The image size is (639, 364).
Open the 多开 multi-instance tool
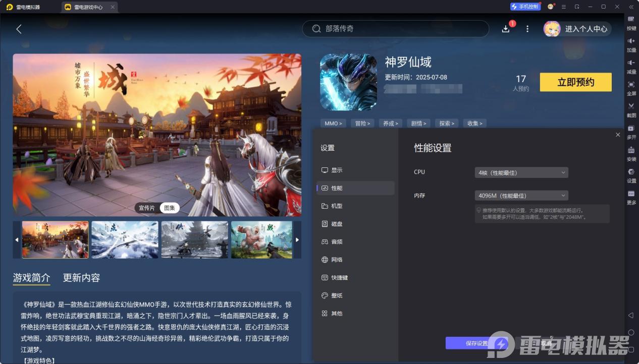[x=631, y=132]
